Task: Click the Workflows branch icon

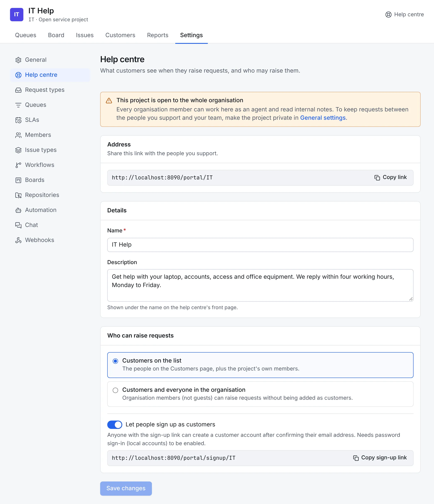Action: tap(18, 165)
